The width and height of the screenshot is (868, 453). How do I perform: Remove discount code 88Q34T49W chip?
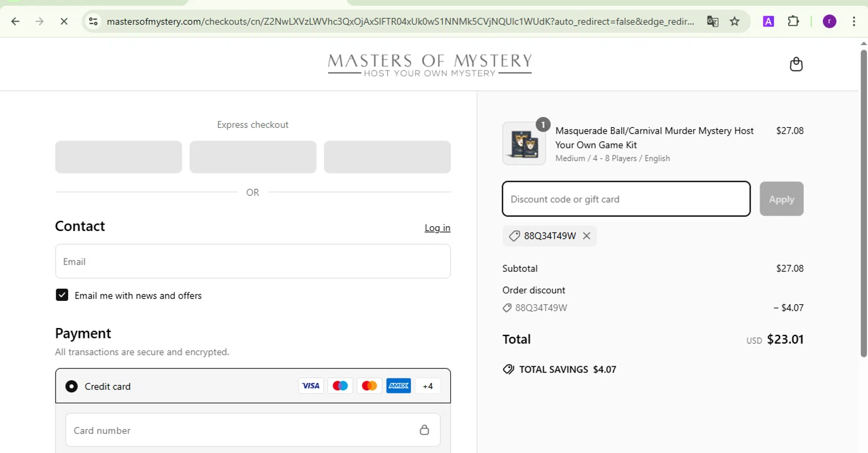point(586,236)
